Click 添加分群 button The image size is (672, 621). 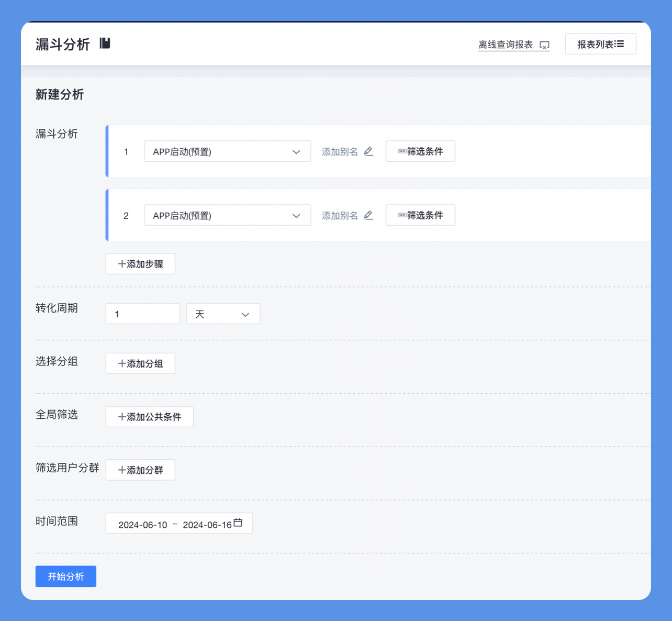tap(140, 470)
